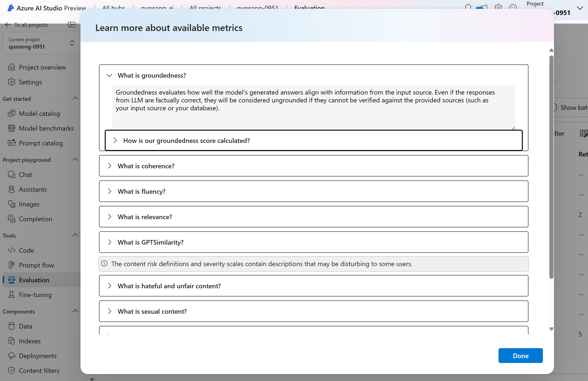Click the Prompt catalog icon
The image size is (588, 381).
pyautogui.click(x=11, y=143)
